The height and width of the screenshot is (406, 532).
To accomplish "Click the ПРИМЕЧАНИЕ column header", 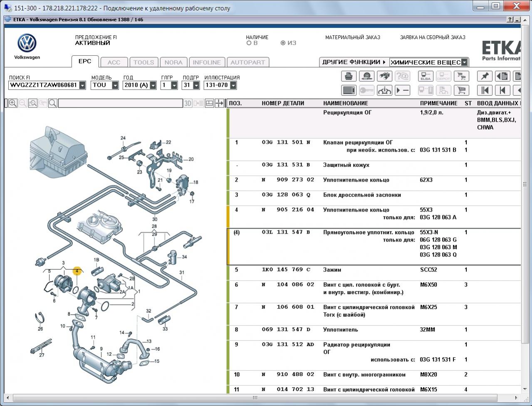I will click(x=439, y=103).
